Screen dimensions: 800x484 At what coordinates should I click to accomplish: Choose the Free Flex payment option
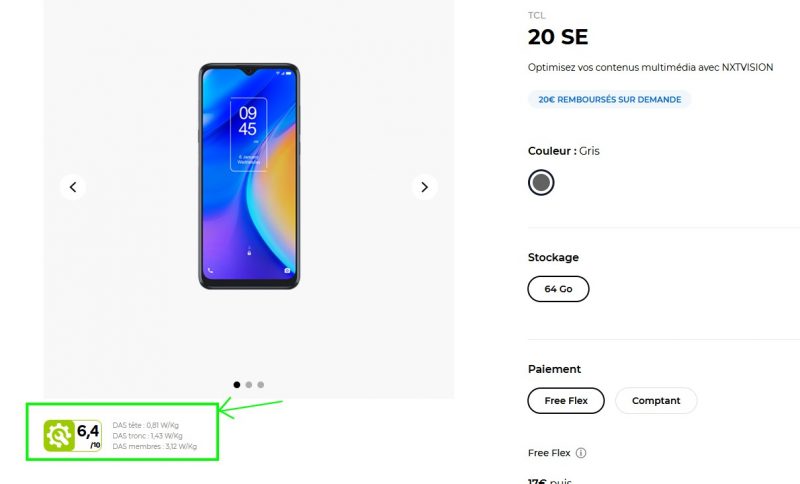[566, 401]
